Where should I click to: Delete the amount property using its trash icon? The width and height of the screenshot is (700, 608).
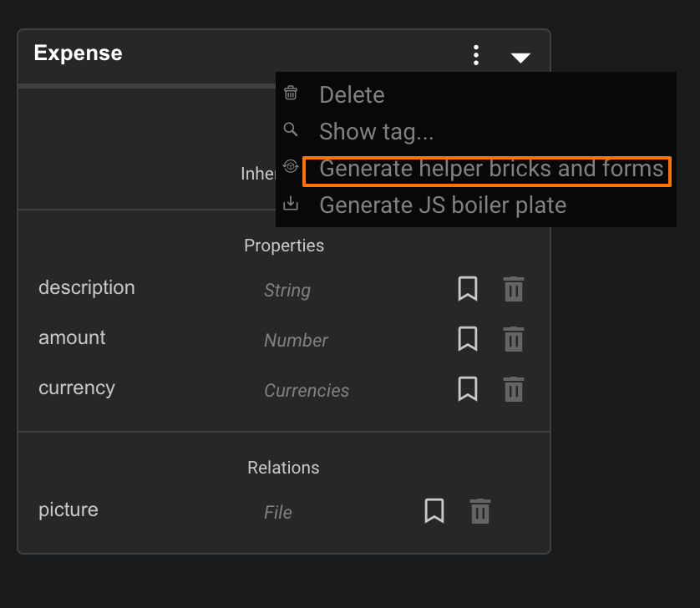(x=512, y=340)
